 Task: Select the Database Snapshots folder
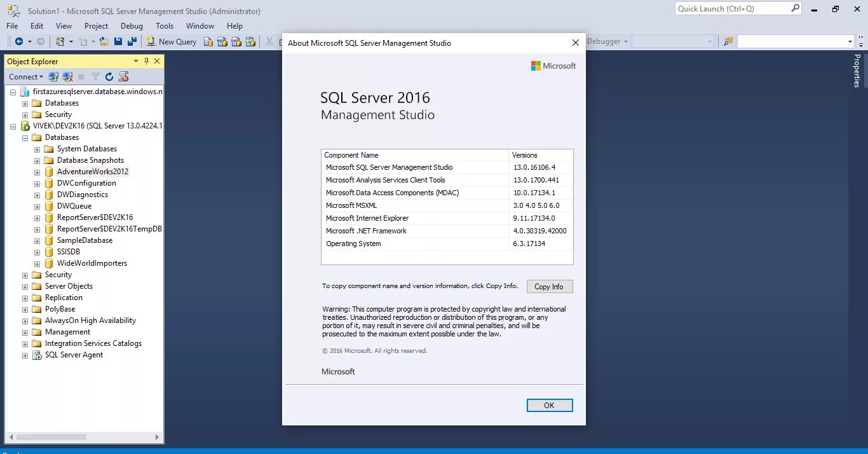coord(90,160)
